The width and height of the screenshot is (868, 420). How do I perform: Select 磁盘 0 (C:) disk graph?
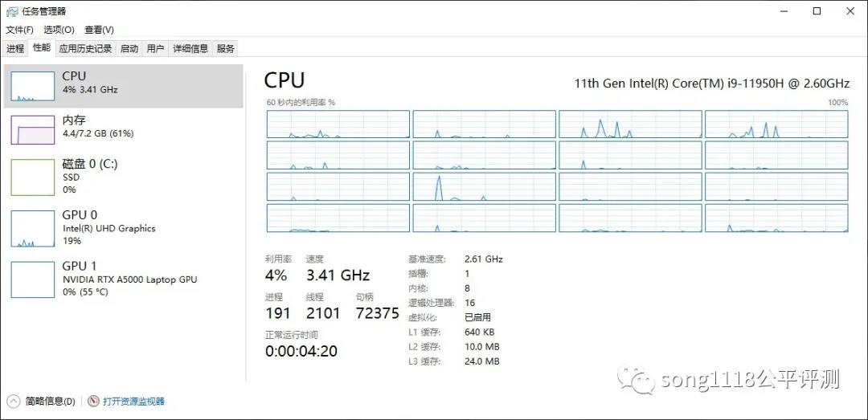[33, 177]
